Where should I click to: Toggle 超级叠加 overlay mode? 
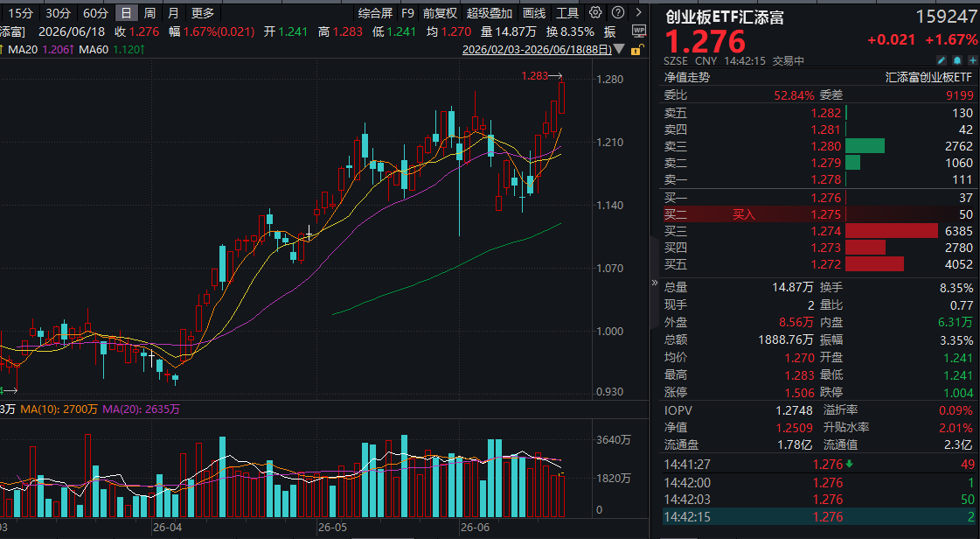click(x=489, y=13)
